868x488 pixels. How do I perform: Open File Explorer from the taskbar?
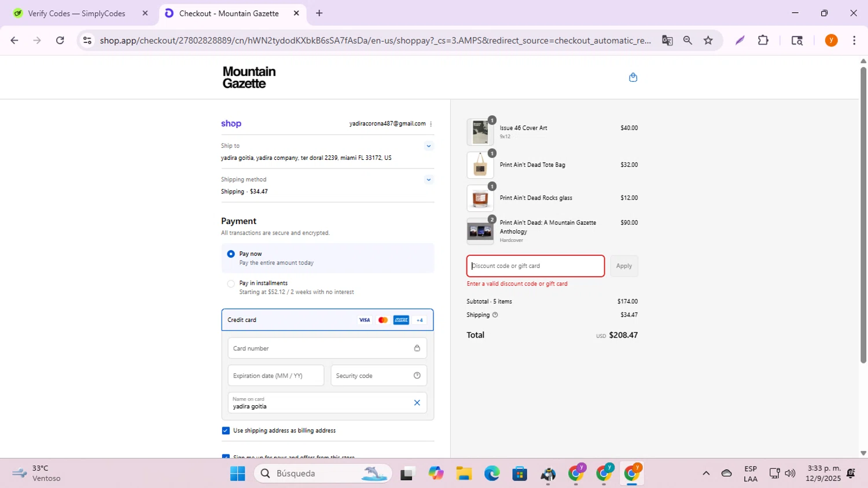[x=464, y=474]
